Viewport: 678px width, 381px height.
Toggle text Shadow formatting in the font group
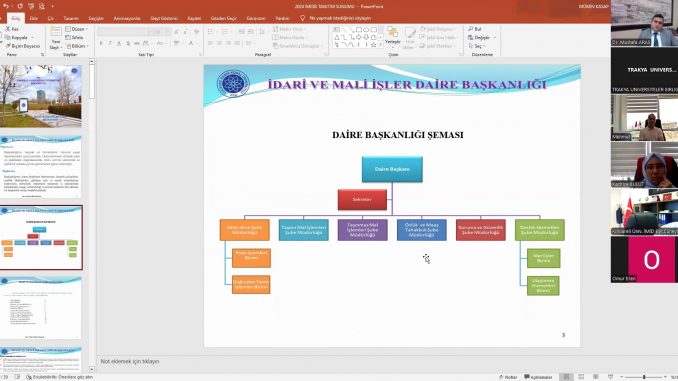tap(128, 43)
